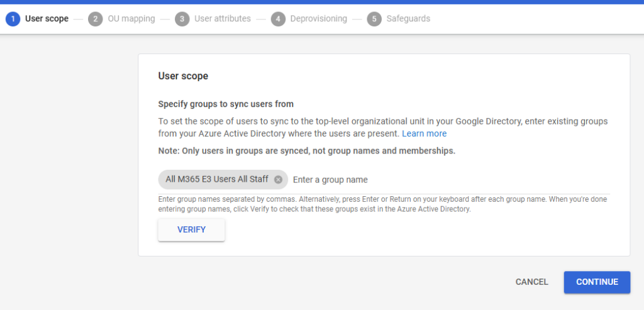Click the 'Specify groups to sync users from' subtitle
This screenshot has height=310, width=644.
[x=226, y=104]
